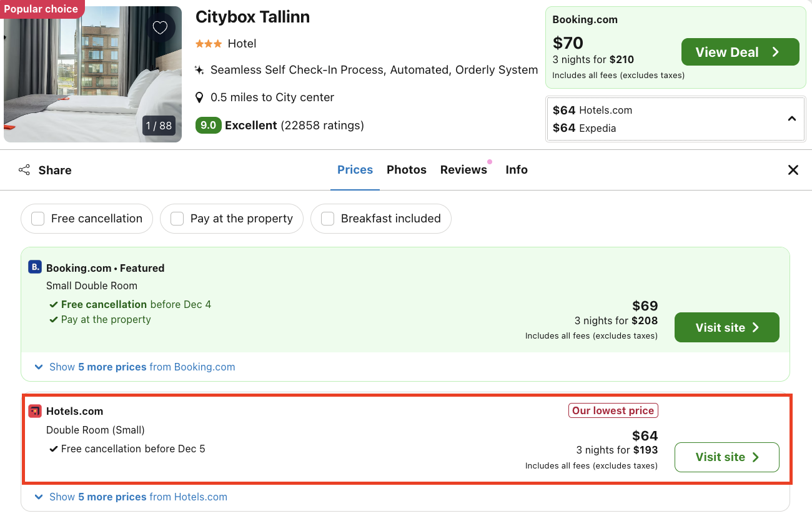Open the Photos tab

coord(407,170)
